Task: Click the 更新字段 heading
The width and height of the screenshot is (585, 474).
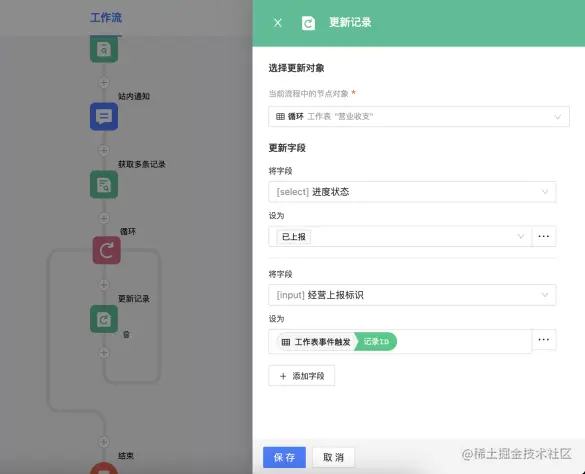Action: [287, 148]
